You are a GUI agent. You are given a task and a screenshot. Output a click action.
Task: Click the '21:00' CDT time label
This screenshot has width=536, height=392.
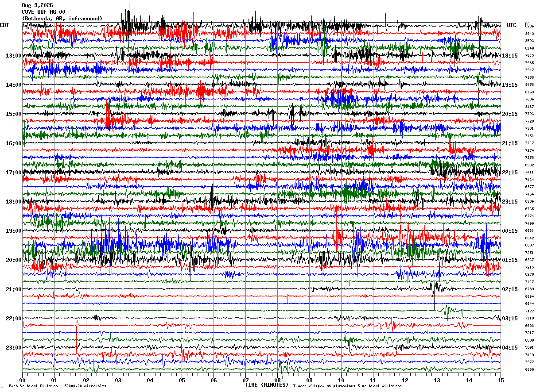coord(13,289)
